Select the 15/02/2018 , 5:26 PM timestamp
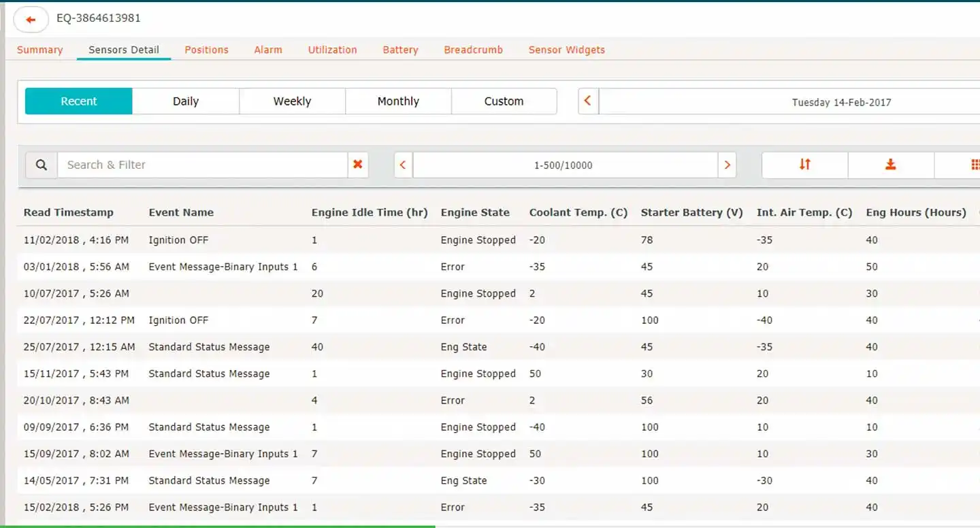 coord(76,507)
